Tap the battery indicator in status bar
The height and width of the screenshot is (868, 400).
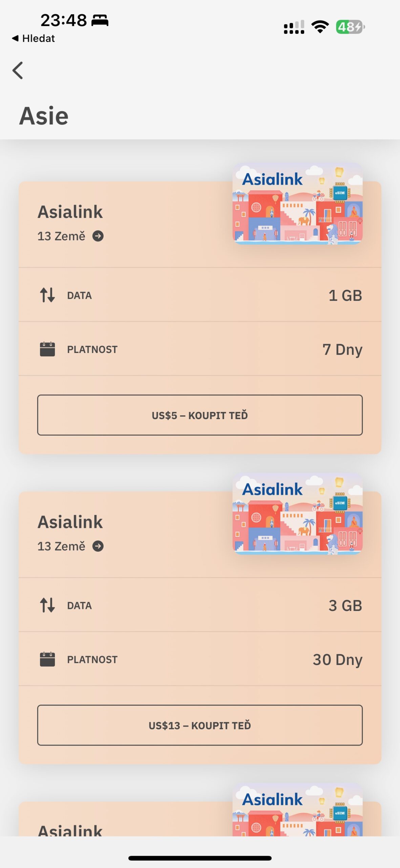point(350,27)
